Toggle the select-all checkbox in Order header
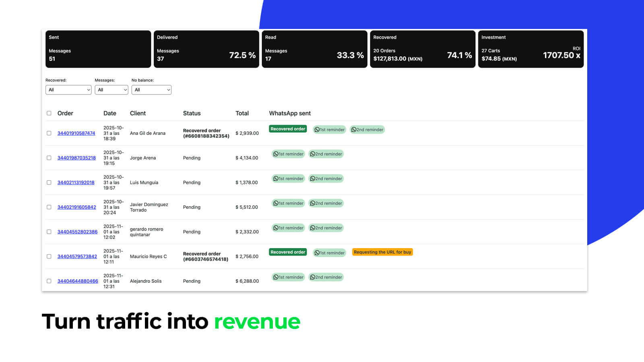Image resolution: width=644 pixels, height=362 pixels. [49, 113]
